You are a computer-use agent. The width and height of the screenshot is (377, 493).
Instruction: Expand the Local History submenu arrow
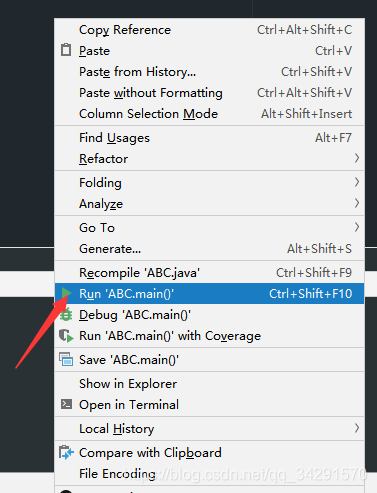(x=357, y=428)
